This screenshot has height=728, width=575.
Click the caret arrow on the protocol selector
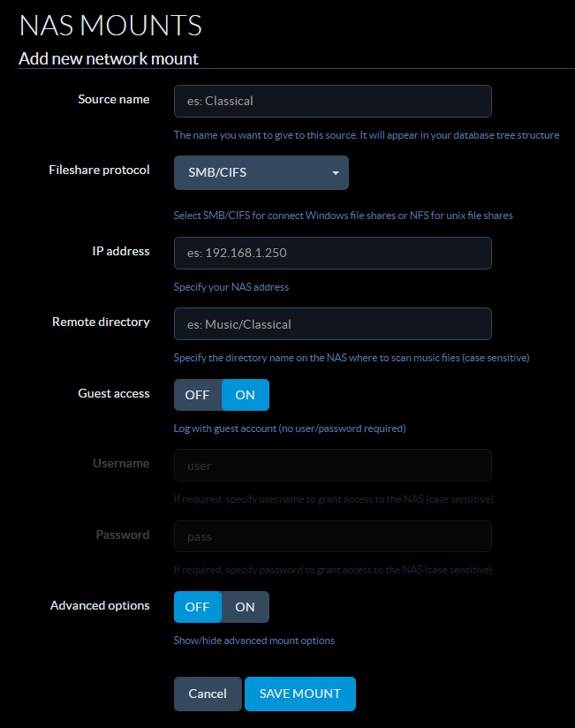[x=336, y=173]
